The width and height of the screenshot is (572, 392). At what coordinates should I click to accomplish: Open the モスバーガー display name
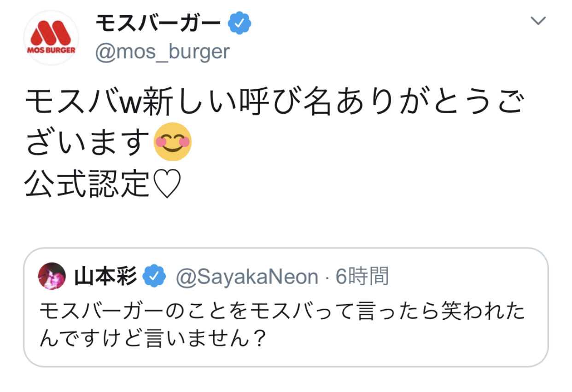pyautogui.click(x=158, y=23)
